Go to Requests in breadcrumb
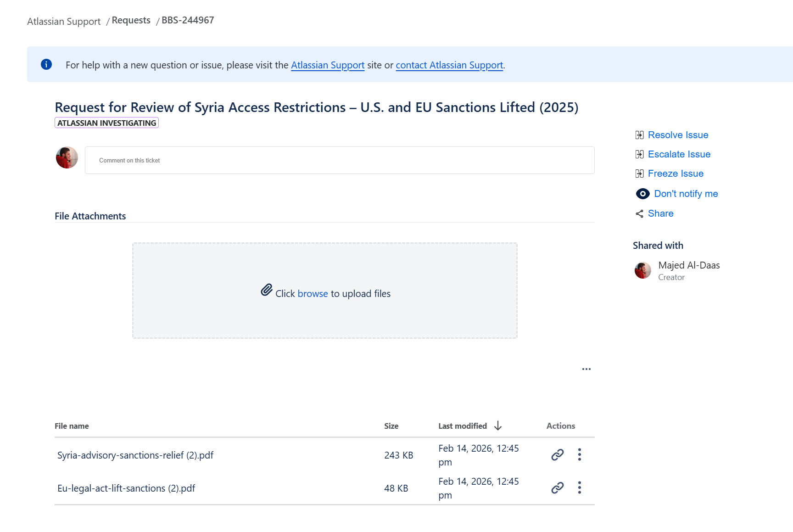The width and height of the screenshot is (793, 532). coord(131,21)
